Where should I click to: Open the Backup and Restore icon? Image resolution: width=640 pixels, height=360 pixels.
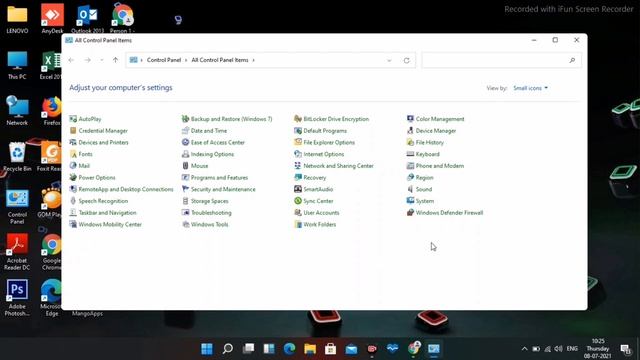point(185,119)
